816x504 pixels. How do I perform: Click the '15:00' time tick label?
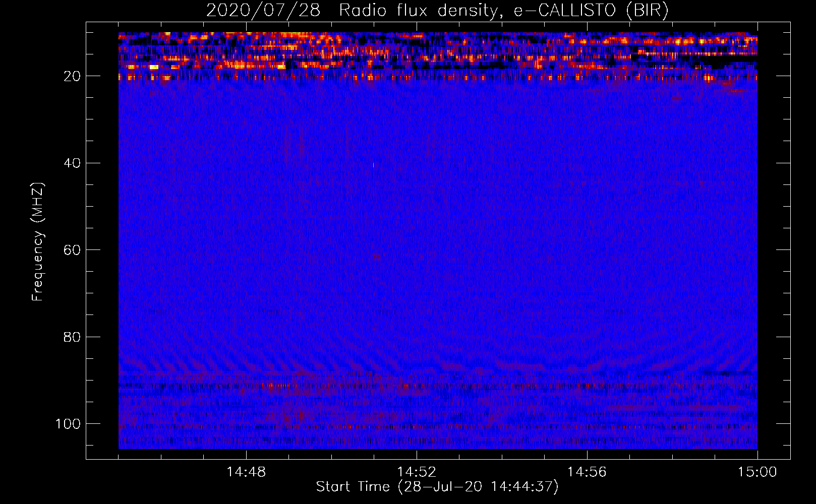[x=757, y=472]
